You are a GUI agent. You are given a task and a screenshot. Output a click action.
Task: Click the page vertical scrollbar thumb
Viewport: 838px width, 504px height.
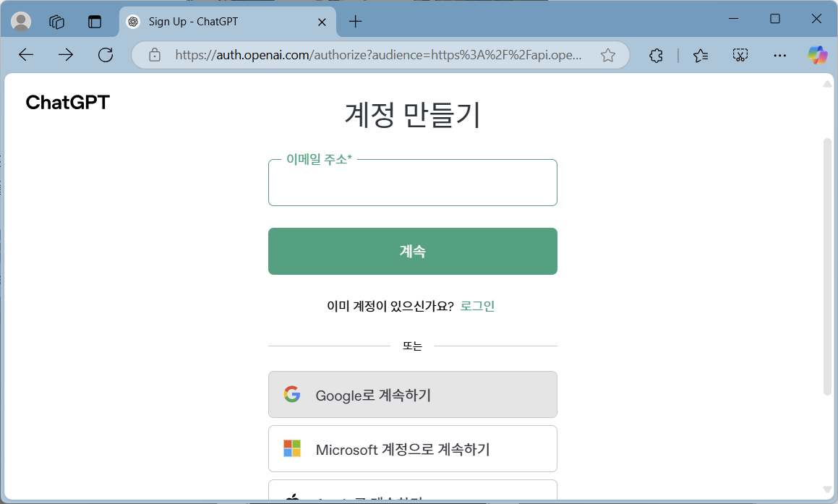[827, 266]
